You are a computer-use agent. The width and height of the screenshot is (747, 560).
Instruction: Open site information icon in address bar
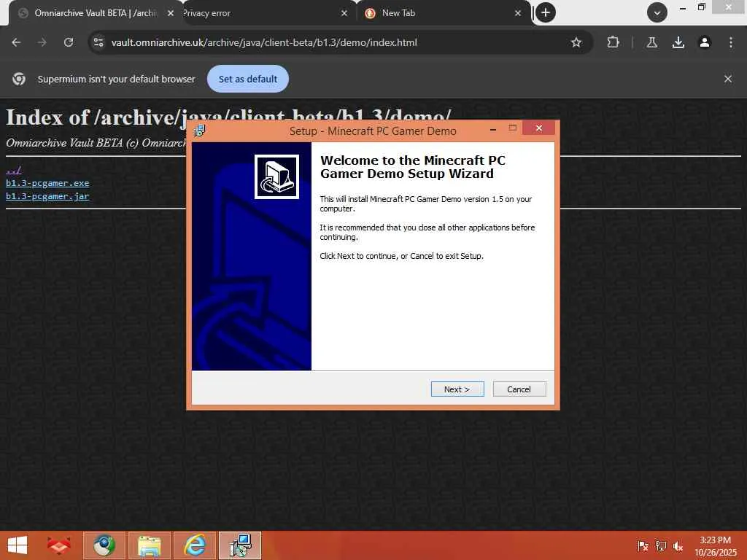coord(98,42)
